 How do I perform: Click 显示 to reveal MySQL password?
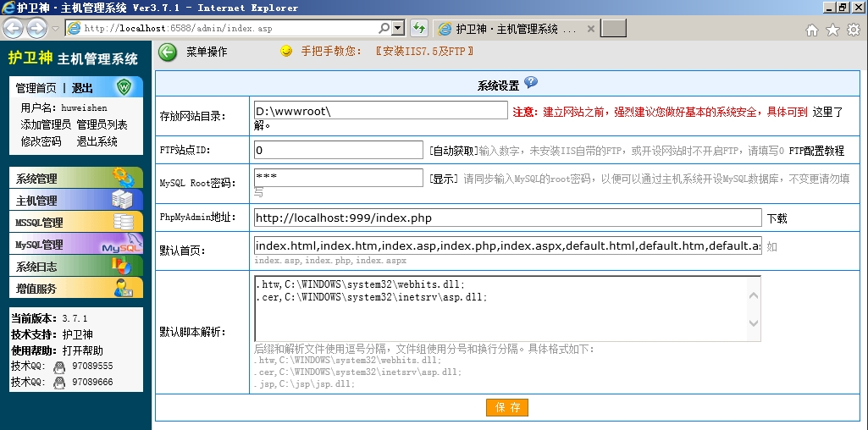coord(444,179)
